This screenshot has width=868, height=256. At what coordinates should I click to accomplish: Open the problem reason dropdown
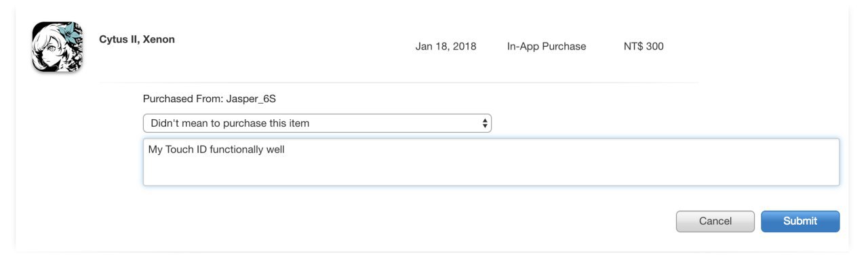317,123
